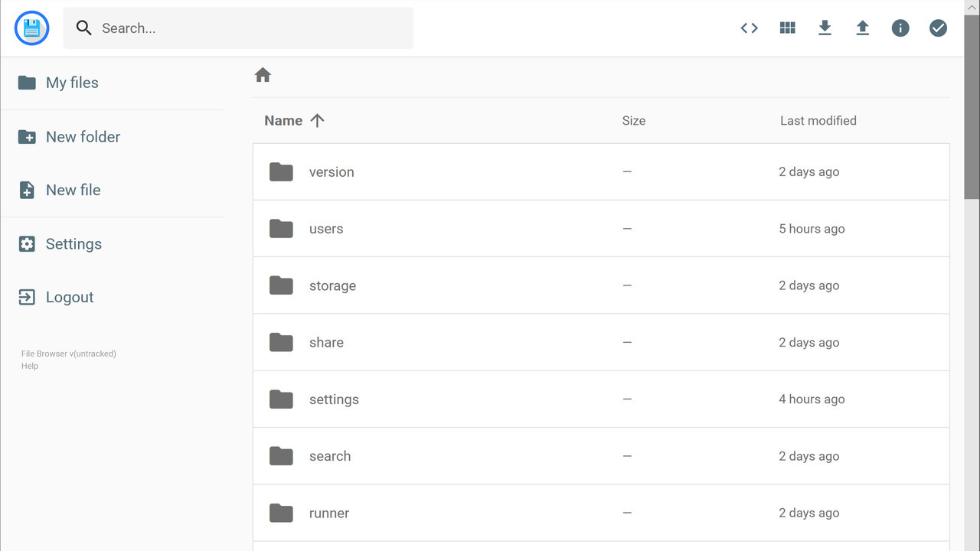Toggle select multiple checkmark icon
The width and height of the screenshot is (980, 551).
coord(938,28)
